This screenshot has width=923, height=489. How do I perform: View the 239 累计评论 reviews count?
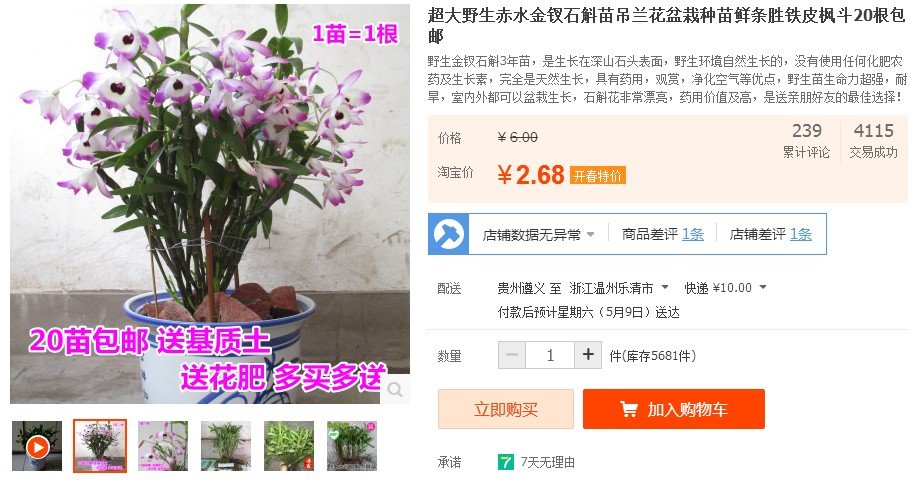[806, 140]
